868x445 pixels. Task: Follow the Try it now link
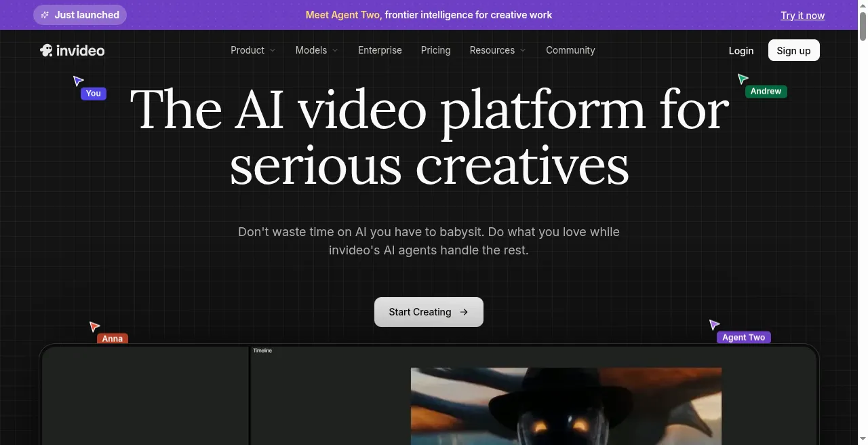pyautogui.click(x=803, y=15)
